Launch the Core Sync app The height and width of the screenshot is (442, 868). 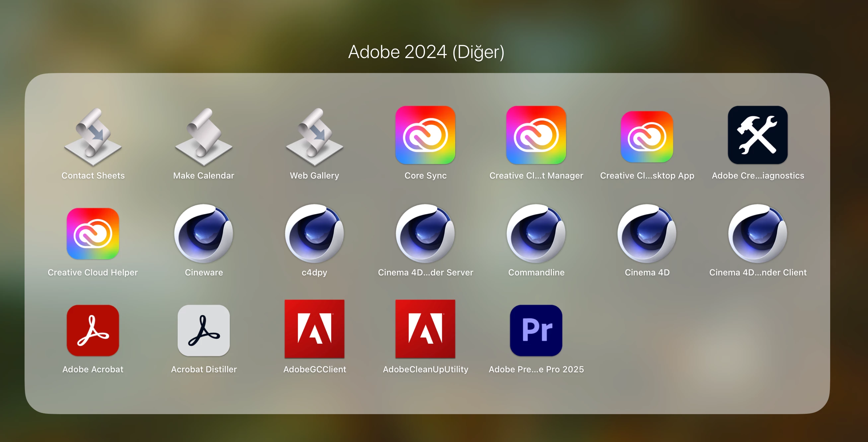pos(425,135)
